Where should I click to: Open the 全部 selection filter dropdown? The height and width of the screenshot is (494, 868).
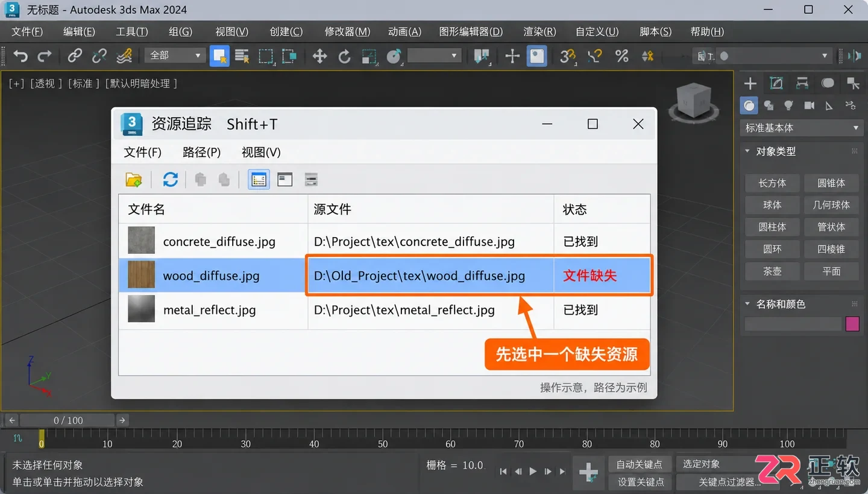pyautogui.click(x=175, y=55)
